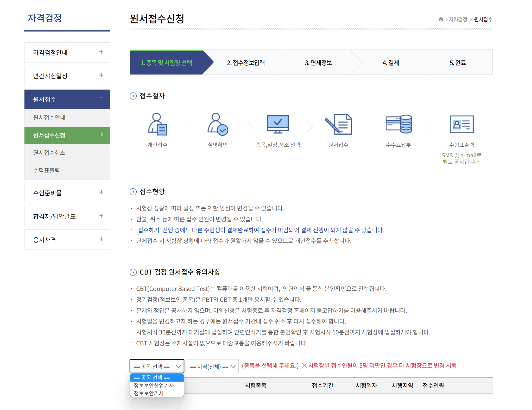
Task: Open 원서접수안내 sidebar link
Action: (x=49, y=118)
